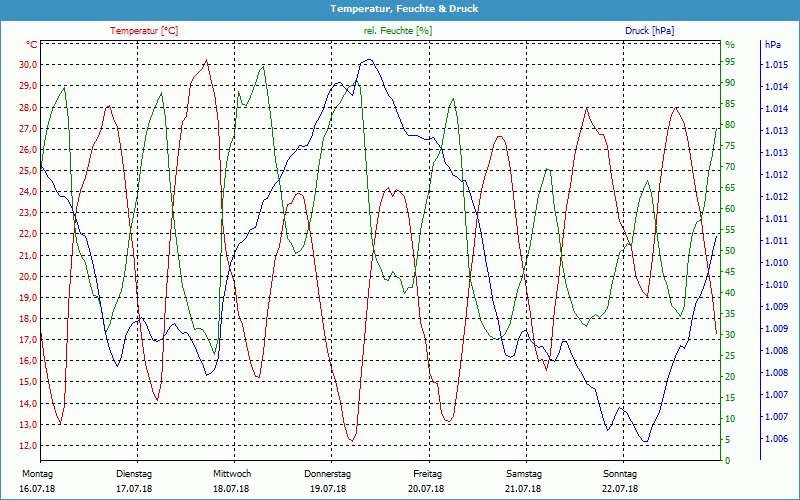Click the date '20.07.18'
This screenshot has height=500, width=800.
[426, 489]
